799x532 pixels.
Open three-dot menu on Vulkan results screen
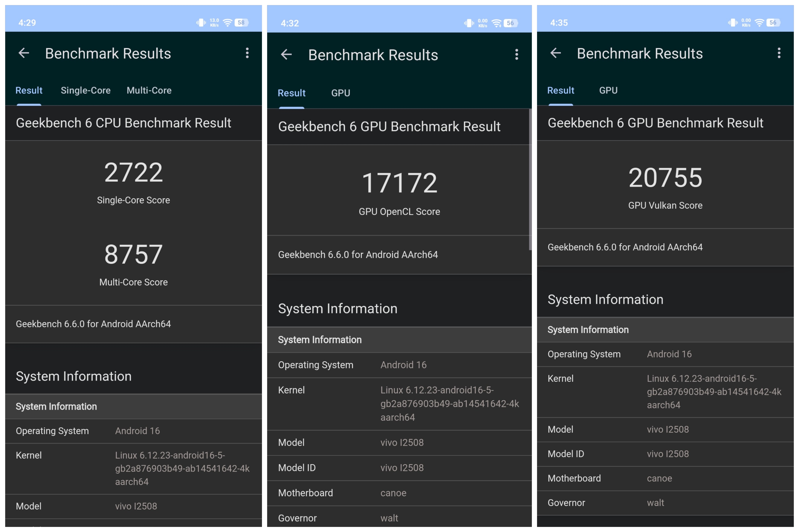point(779,53)
